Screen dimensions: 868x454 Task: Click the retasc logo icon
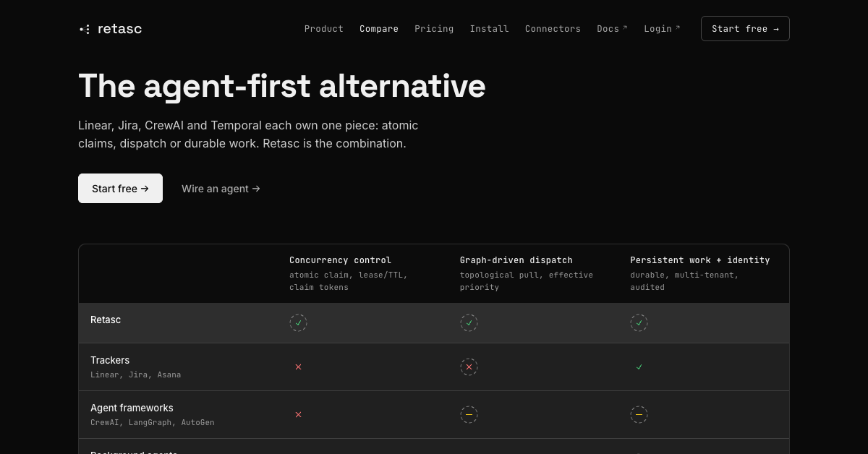pos(85,29)
